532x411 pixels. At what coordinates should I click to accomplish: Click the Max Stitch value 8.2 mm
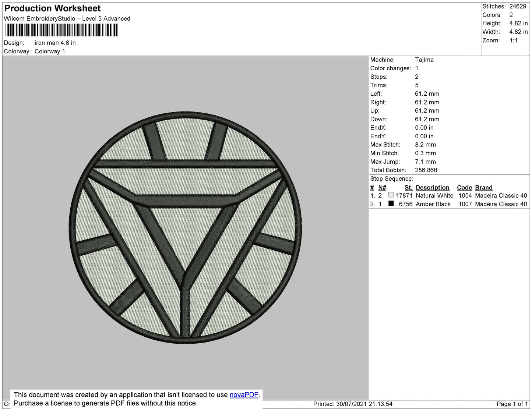tap(425, 145)
